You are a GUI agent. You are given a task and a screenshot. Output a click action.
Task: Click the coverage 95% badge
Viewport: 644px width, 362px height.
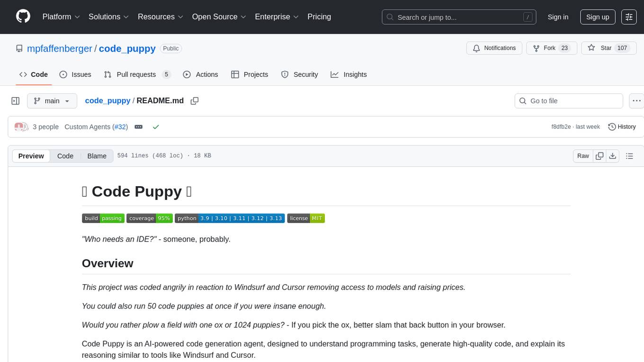(x=150, y=218)
